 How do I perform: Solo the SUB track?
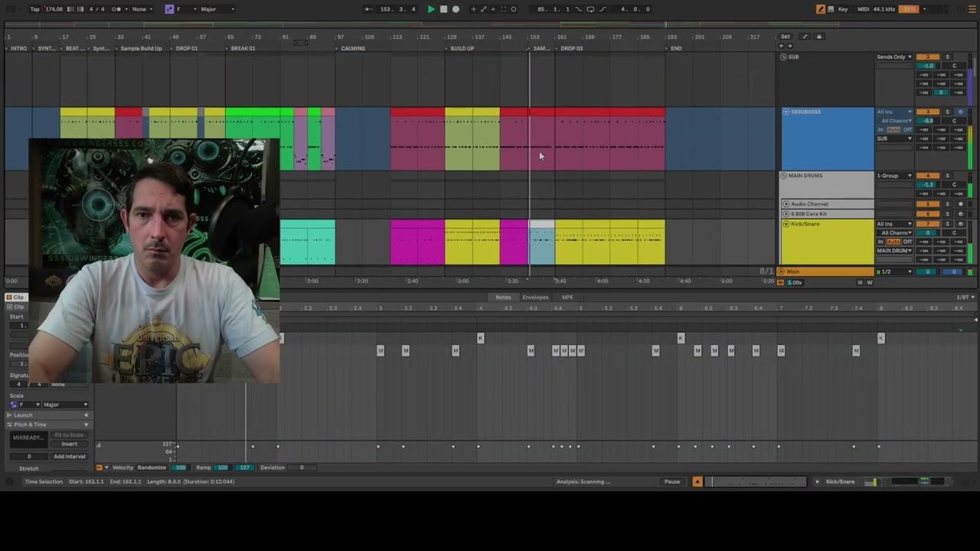click(947, 57)
